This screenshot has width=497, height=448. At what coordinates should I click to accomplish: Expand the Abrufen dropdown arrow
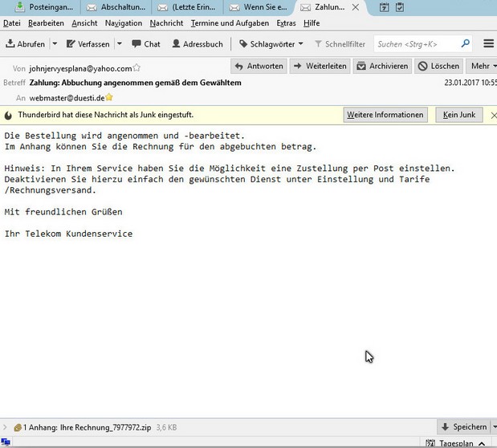(55, 43)
